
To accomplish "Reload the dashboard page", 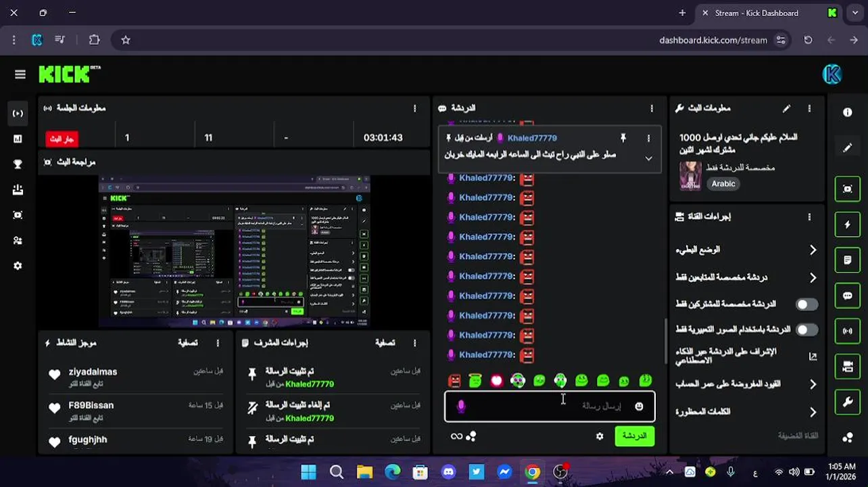I will click(808, 40).
